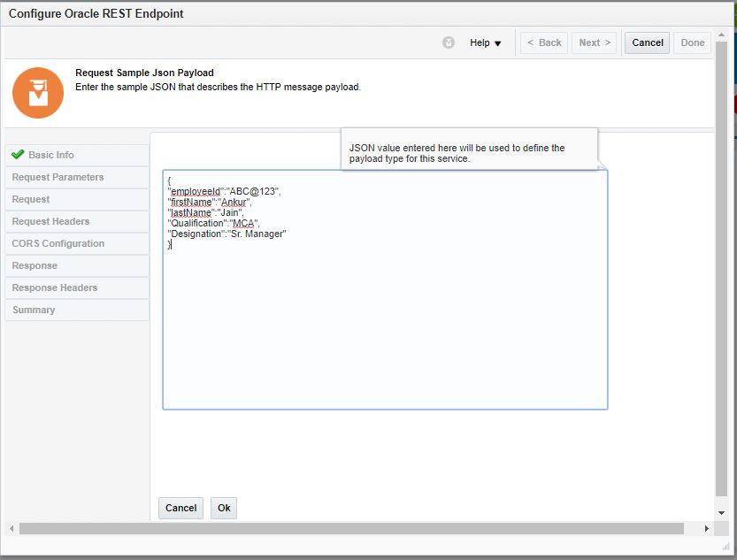Go to the Summary step
Viewport: 737px width, 560px height.
pos(77,310)
